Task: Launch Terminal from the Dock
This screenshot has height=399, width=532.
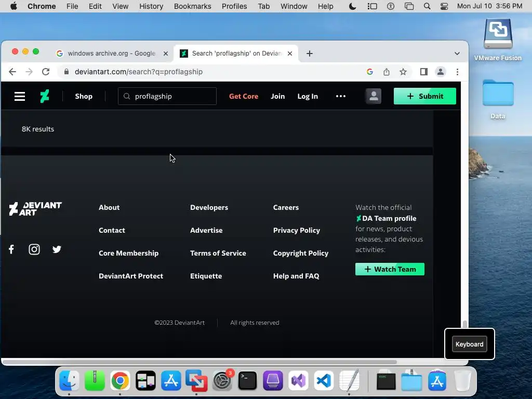Action: (247, 381)
